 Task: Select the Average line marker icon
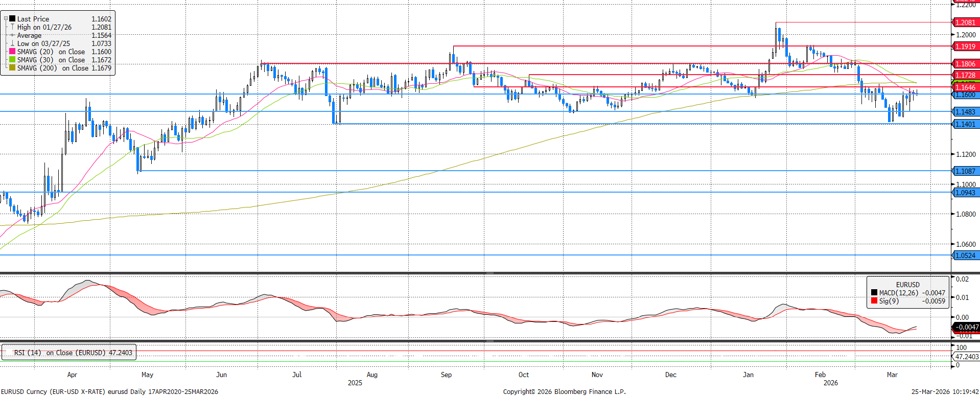[x=12, y=35]
